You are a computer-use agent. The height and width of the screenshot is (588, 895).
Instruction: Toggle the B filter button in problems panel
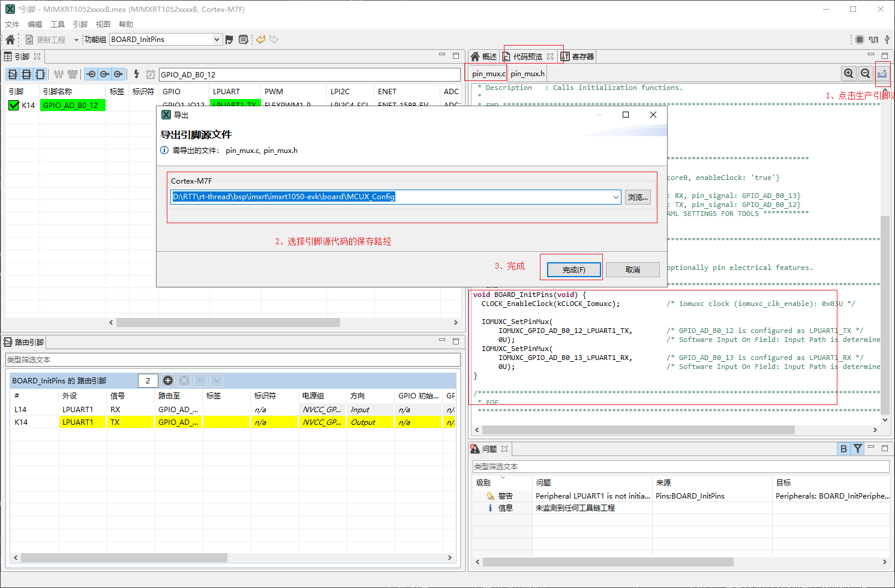843,449
